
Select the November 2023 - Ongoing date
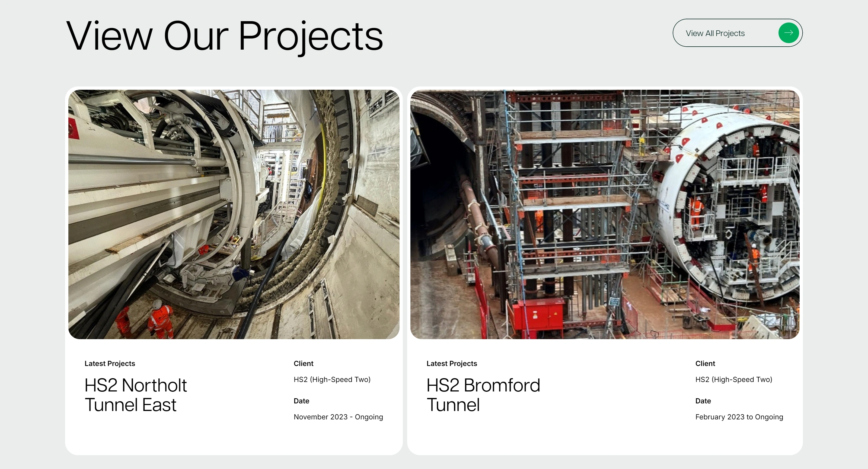click(338, 417)
